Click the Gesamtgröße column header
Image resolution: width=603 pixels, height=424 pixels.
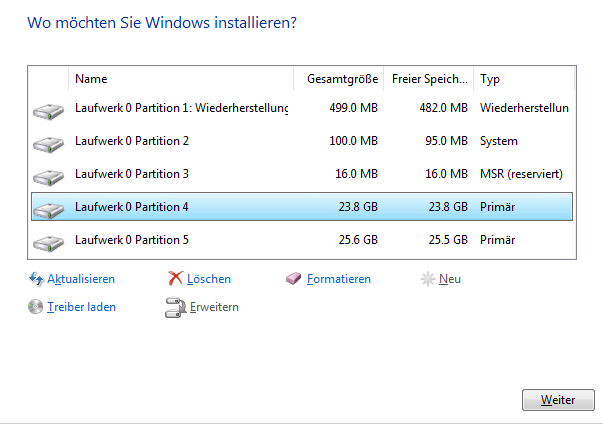338,78
